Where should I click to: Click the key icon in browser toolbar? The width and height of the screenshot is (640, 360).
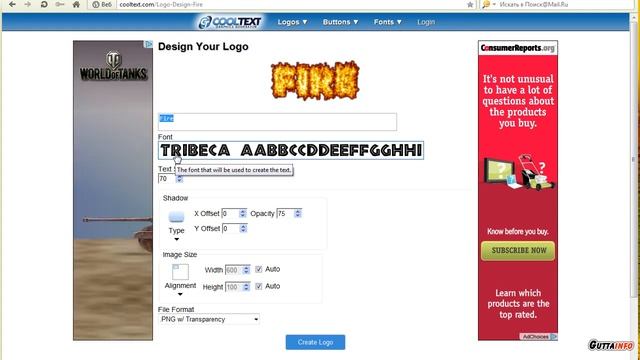point(60,4)
